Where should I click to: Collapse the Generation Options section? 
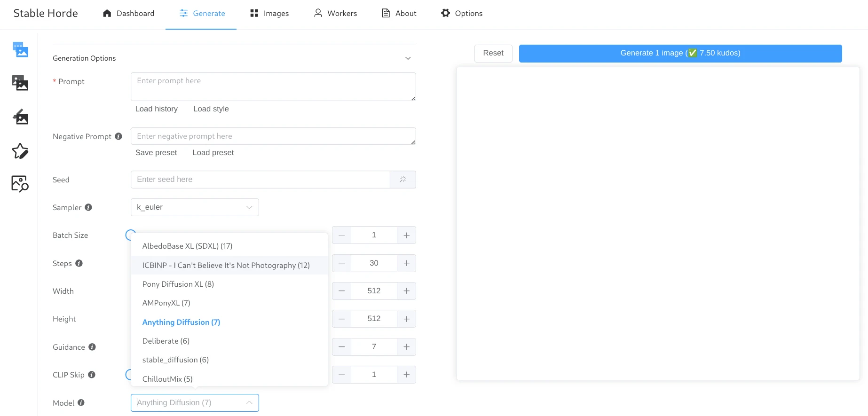click(408, 58)
